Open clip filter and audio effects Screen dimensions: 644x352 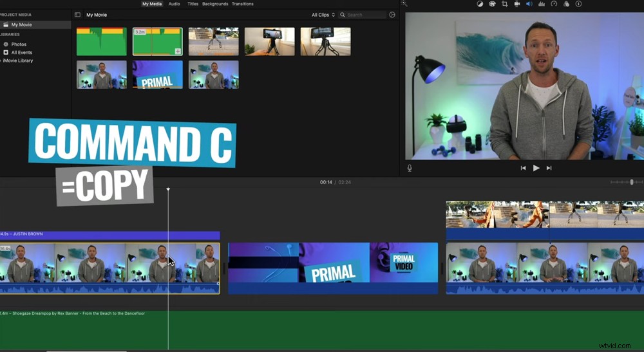566,4
